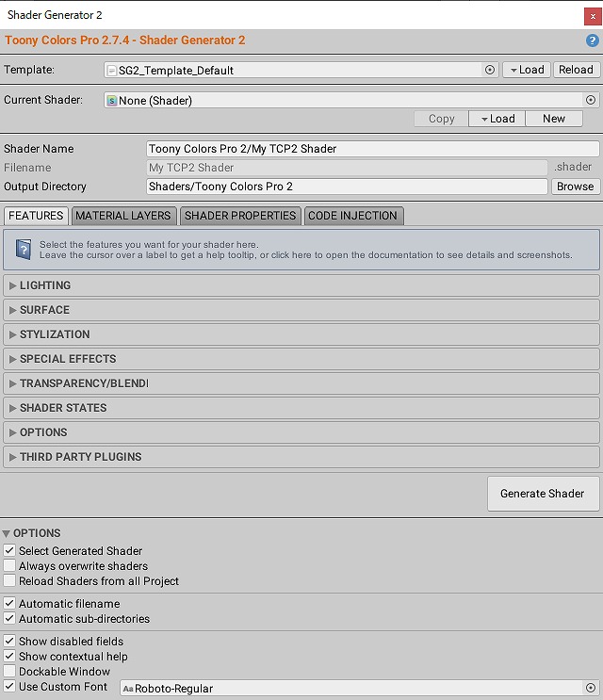
Task: Click the file icon beside SG2_Template_Default
Action: click(112, 71)
